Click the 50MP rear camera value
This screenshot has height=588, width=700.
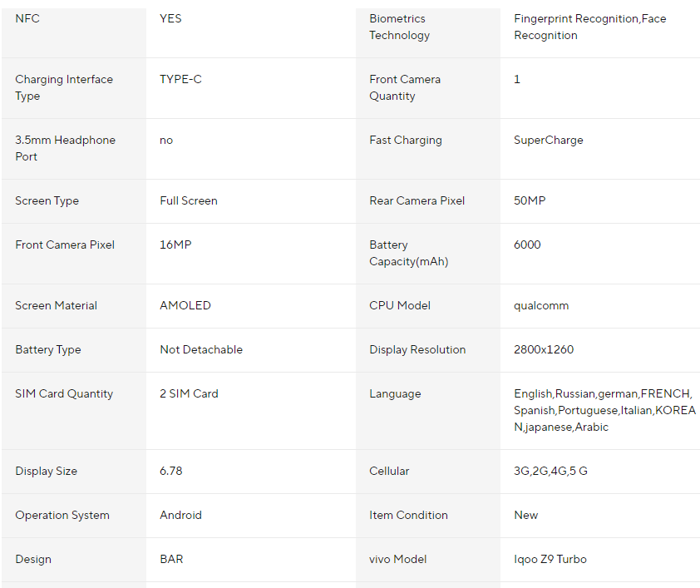pyautogui.click(x=530, y=200)
